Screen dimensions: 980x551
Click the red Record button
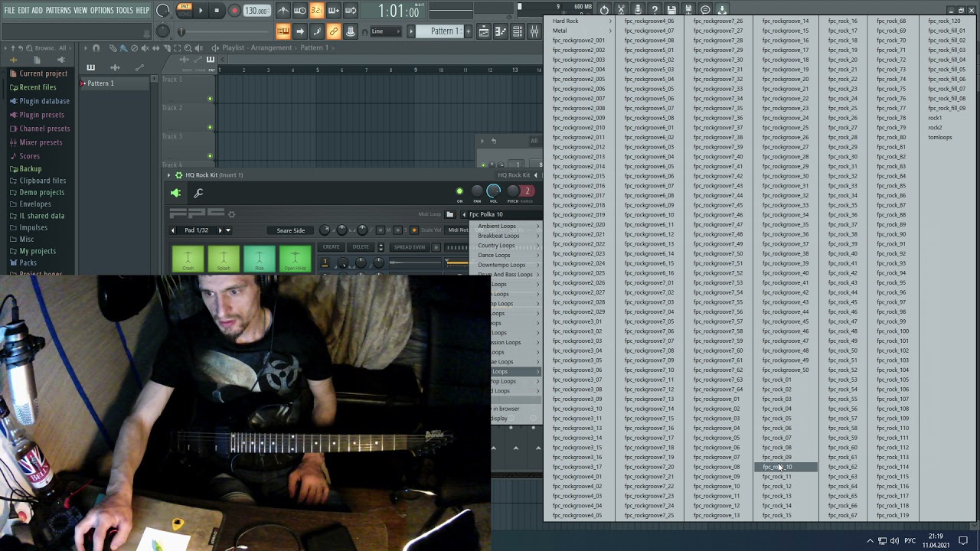(x=234, y=11)
